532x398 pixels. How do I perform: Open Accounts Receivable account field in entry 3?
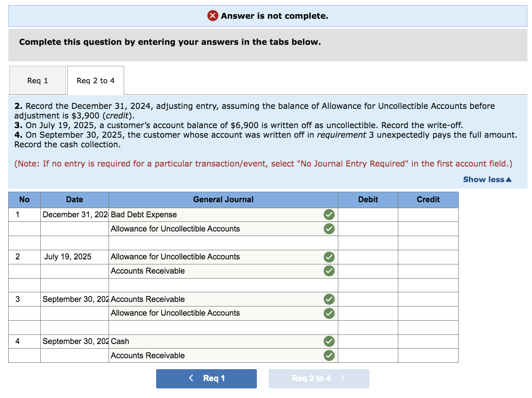click(223, 299)
